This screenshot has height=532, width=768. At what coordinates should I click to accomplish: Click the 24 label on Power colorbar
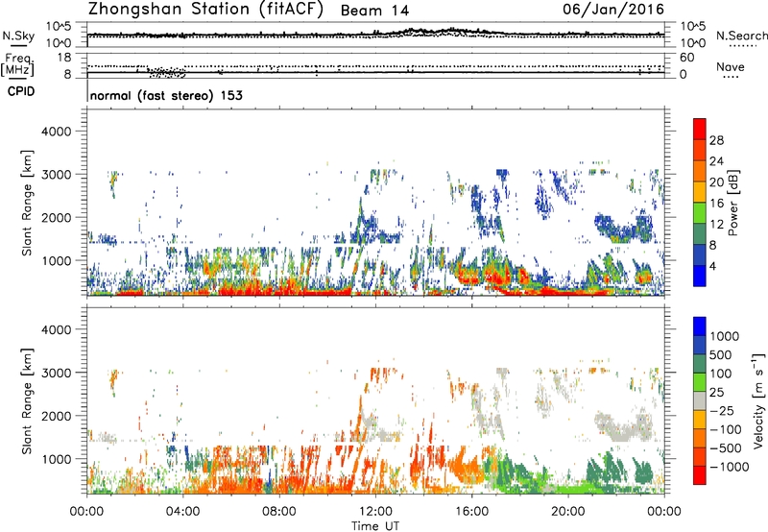click(716, 161)
